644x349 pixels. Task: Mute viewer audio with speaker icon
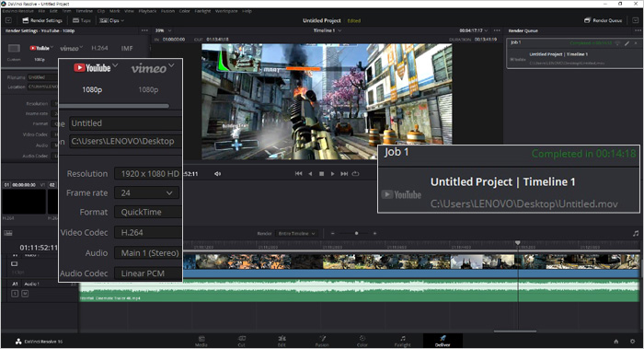coord(217,174)
